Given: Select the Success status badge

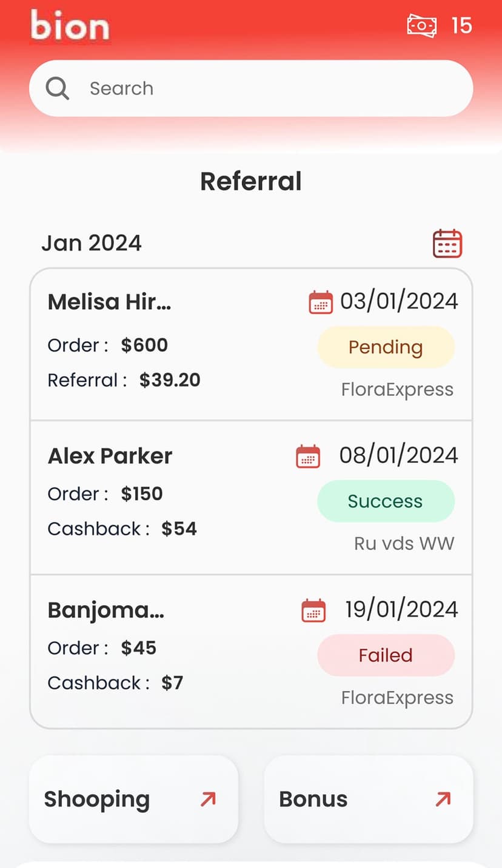Looking at the screenshot, I should pos(386,501).
